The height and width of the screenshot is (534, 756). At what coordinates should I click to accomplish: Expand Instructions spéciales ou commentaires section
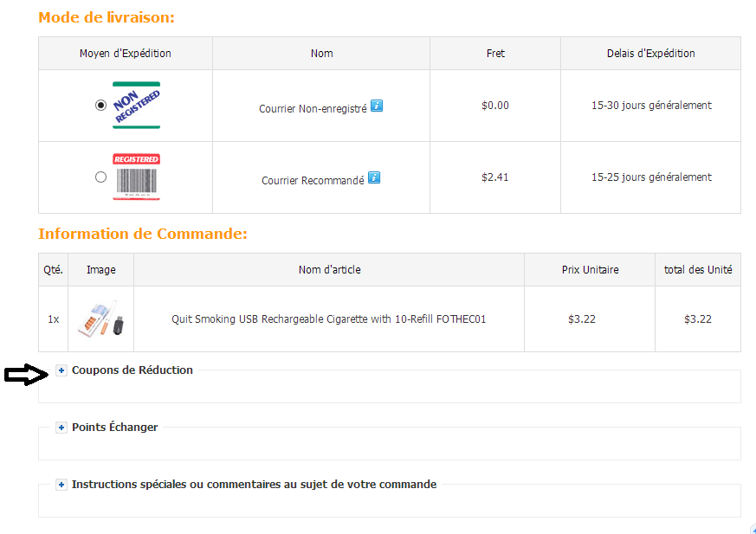pyautogui.click(x=61, y=485)
